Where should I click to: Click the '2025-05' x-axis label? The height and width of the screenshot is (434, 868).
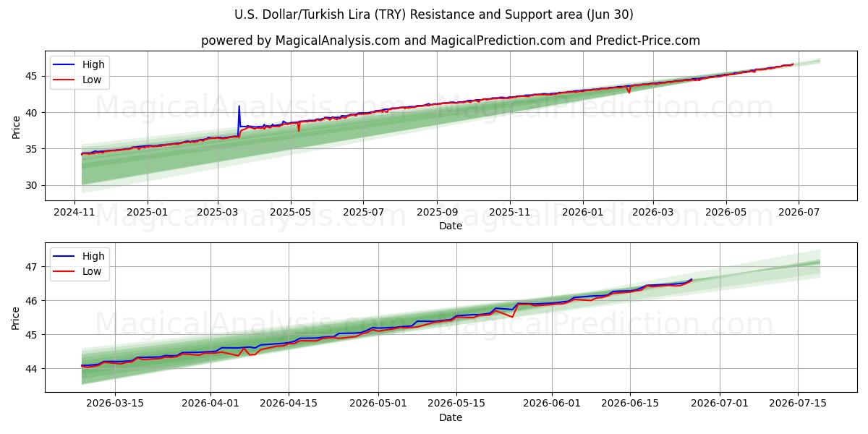click(x=291, y=213)
